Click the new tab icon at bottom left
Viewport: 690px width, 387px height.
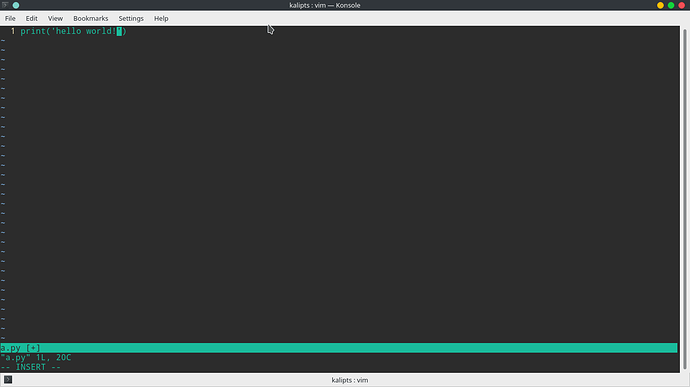(8, 380)
